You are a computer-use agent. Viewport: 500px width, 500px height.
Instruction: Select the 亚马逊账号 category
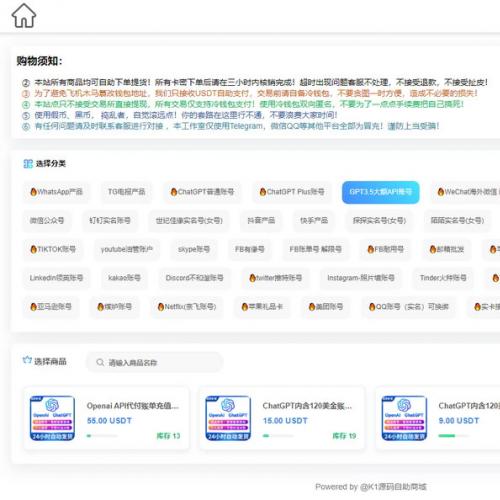coord(51,306)
